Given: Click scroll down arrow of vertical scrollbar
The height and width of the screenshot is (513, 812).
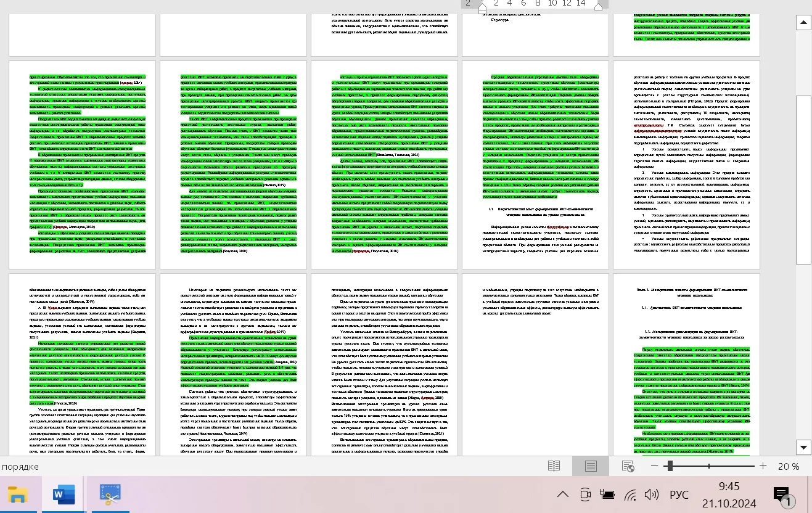Looking at the screenshot, I should (x=803, y=447).
